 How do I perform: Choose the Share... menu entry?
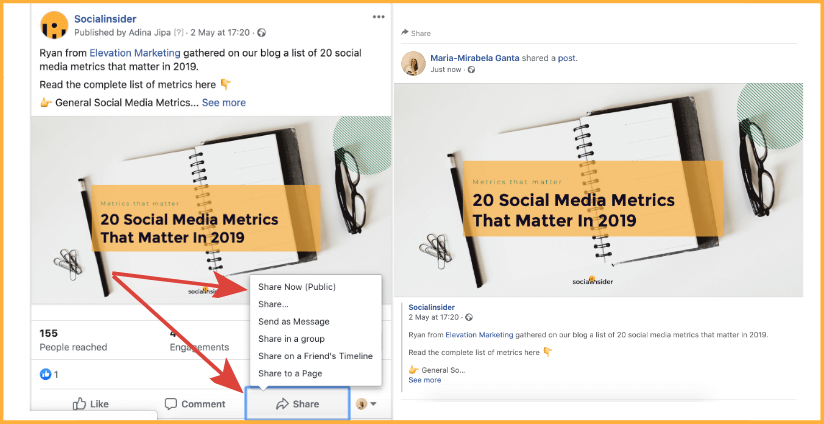click(x=273, y=304)
